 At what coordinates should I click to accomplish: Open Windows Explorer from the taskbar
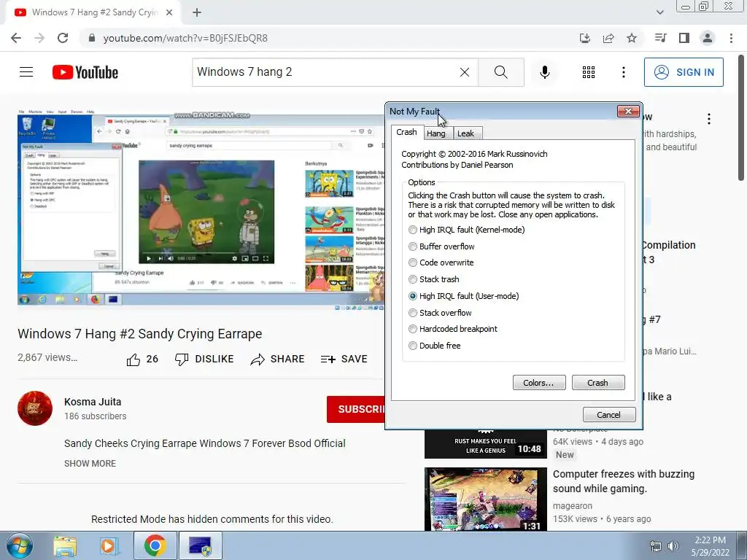pyautogui.click(x=65, y=546)
